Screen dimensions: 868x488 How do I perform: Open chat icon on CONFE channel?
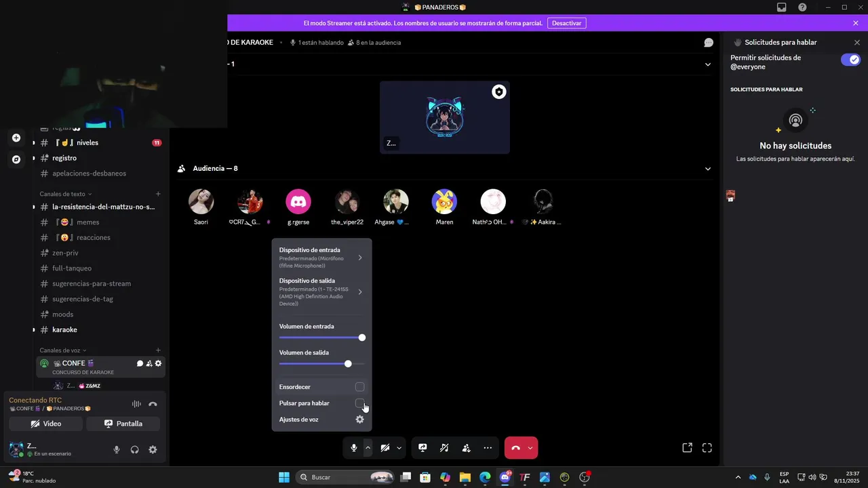[140, 364]
